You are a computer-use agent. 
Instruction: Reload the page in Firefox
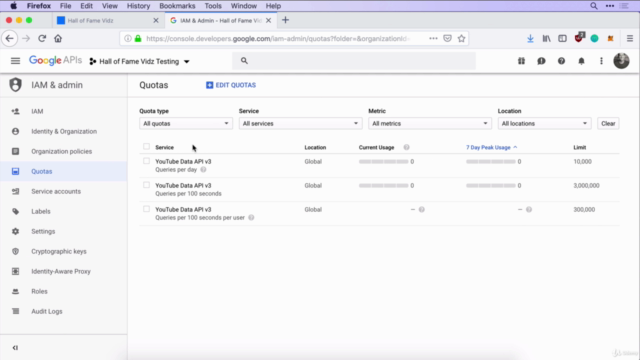point(42,38)
